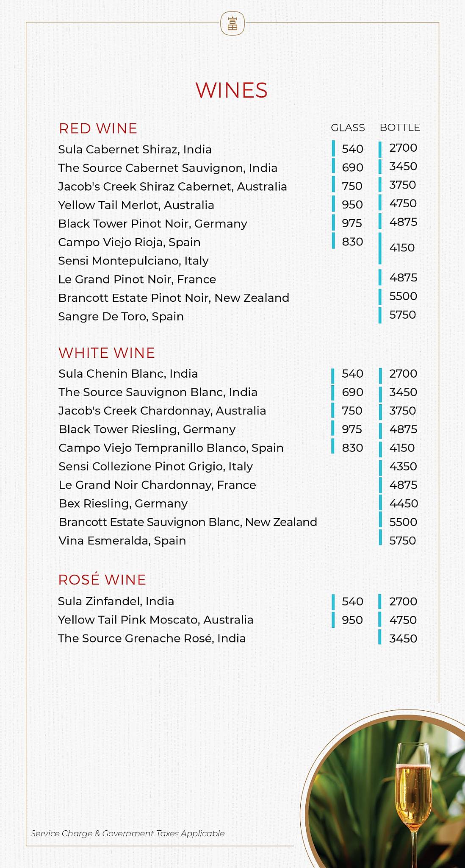Click the GLASS column header
465x868 pixels.
[348, 128]
